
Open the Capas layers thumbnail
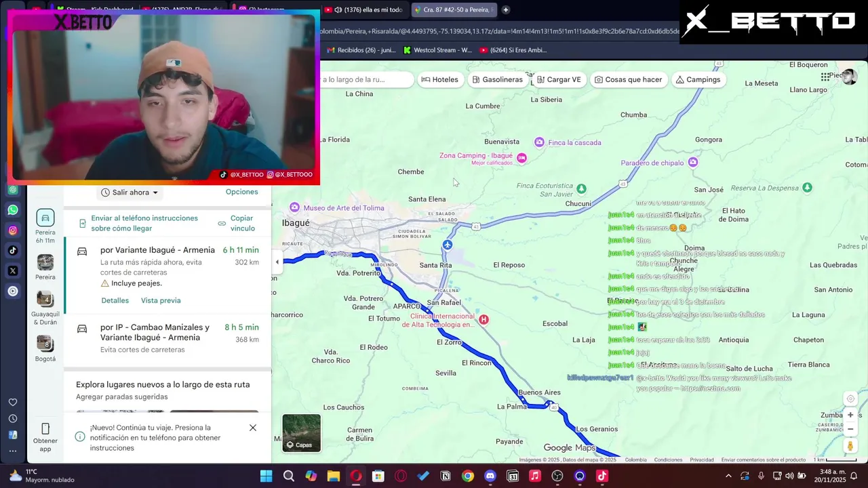[x=302, y=432]
